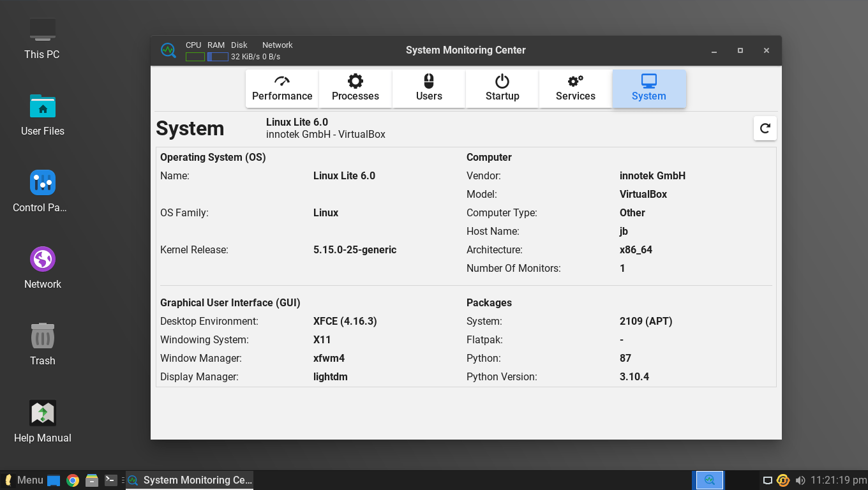Launch the terminal from taskbar

[111, 480]
